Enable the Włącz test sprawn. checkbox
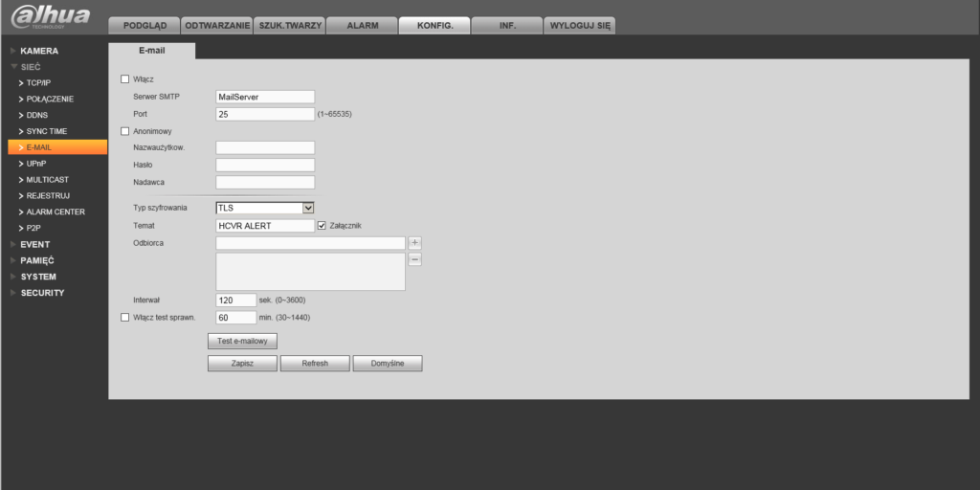The image size is (980, 490). pyautogui.click(x=124, y=317)
